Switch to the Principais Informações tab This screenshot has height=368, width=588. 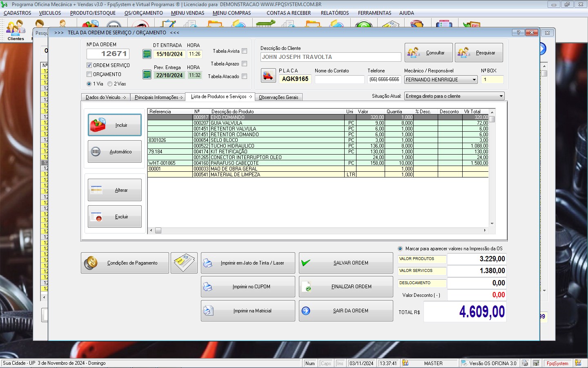coord(158,97)
